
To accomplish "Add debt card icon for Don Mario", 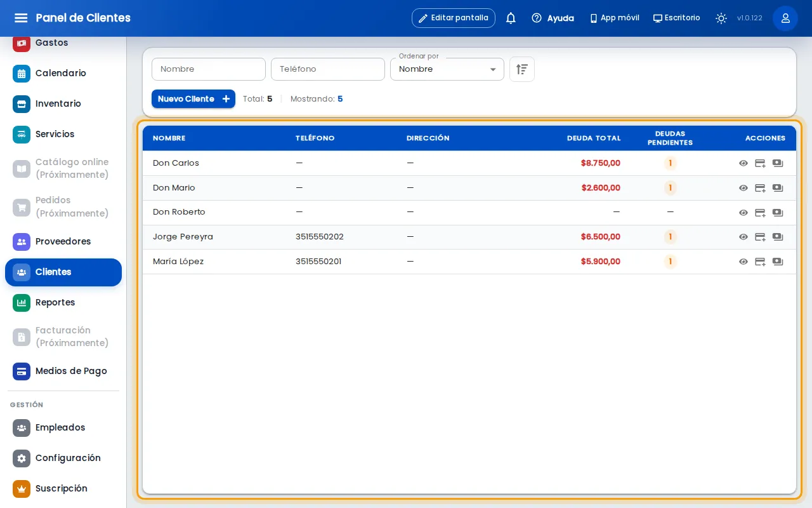I will [760, 188].
